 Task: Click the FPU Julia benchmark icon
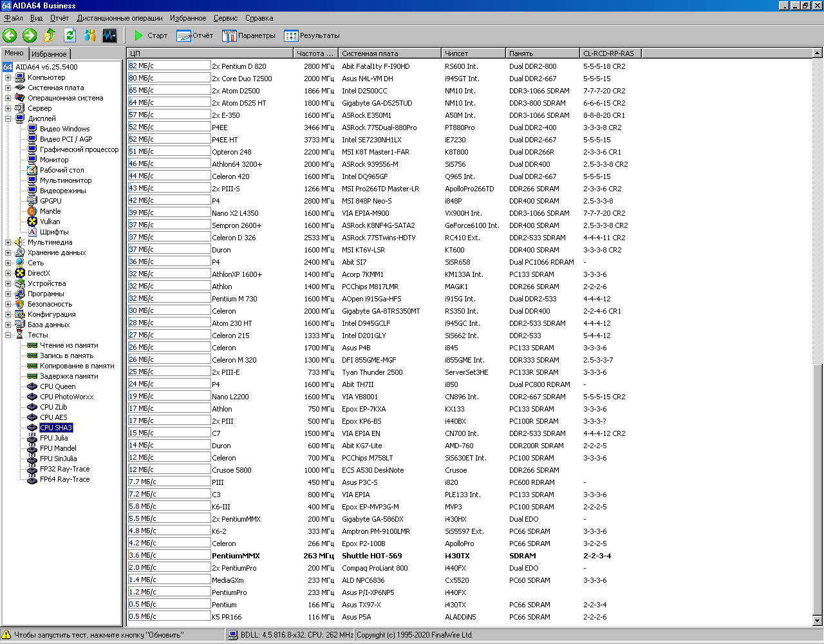tap(32, 438)
